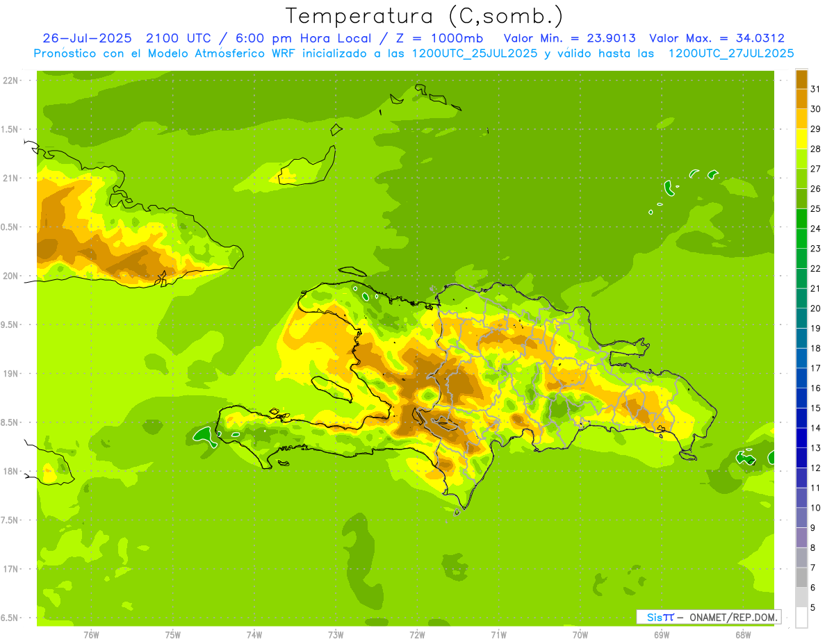The height and width of the screenshot is (644, 834).
Task: Pick the legend swatch between 28 and 29
Action: pos(801,139)
